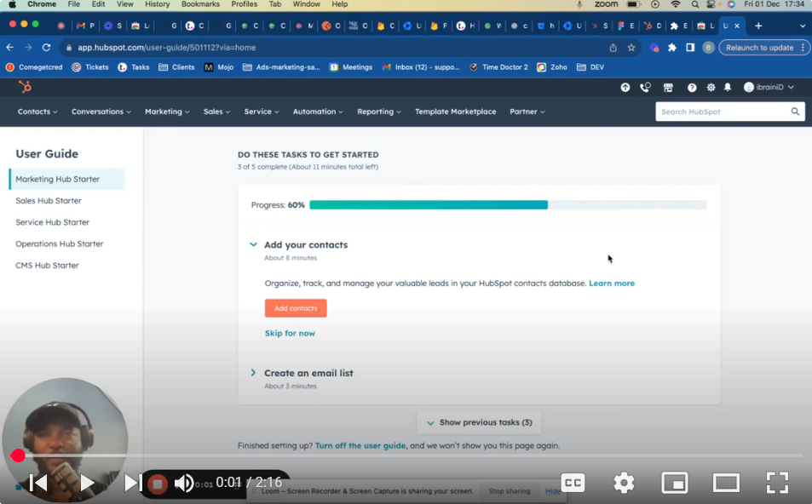Skip to the next video
The image size is (812, 504).
pyautogui.click(x=133, y=483)
